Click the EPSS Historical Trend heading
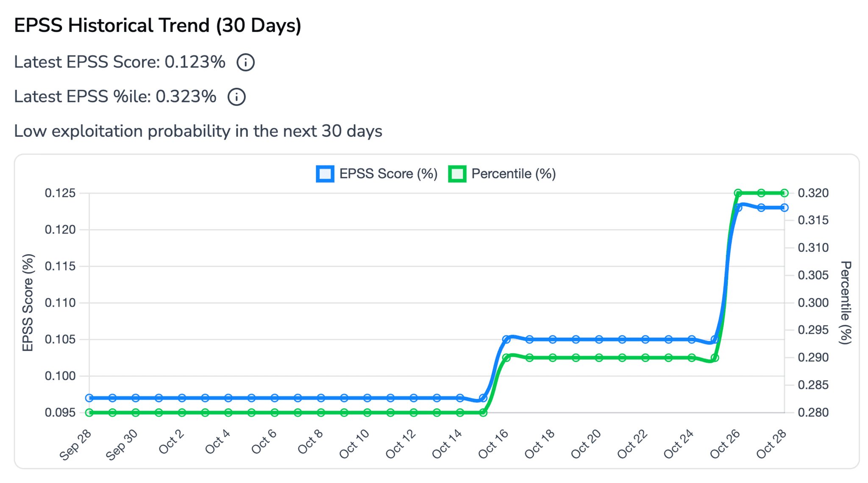The width and height of the screenshot is (868, 483). (158, 25)
